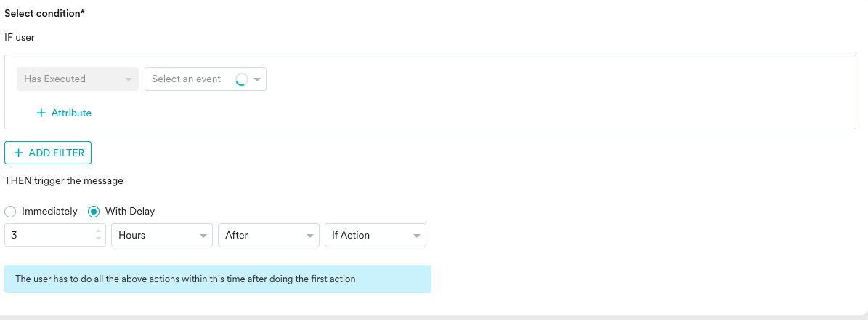Open the Select an event dropdown
The height and width of the screenshot is (320, 868).
[206, 79]
